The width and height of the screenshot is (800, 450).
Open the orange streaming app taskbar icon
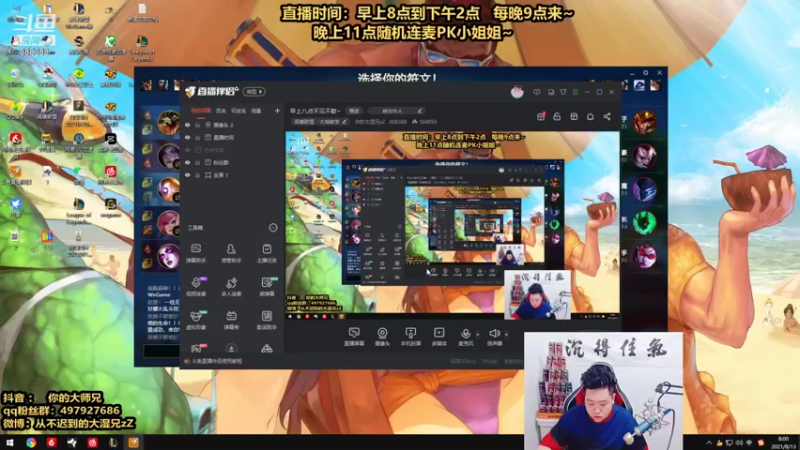click(x=134, y=442)
